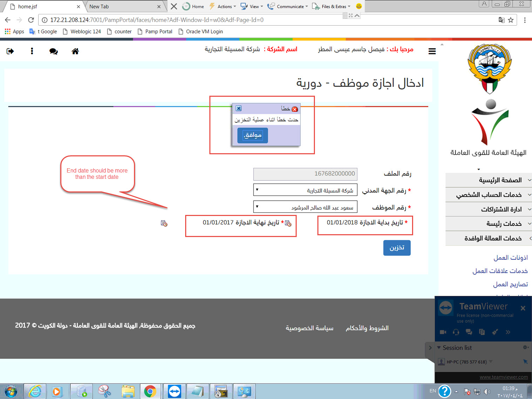Viewport: 532px width, 399px height.
Task: Click the volume speaker icon in system tray
Action: [x=487, y=392]
